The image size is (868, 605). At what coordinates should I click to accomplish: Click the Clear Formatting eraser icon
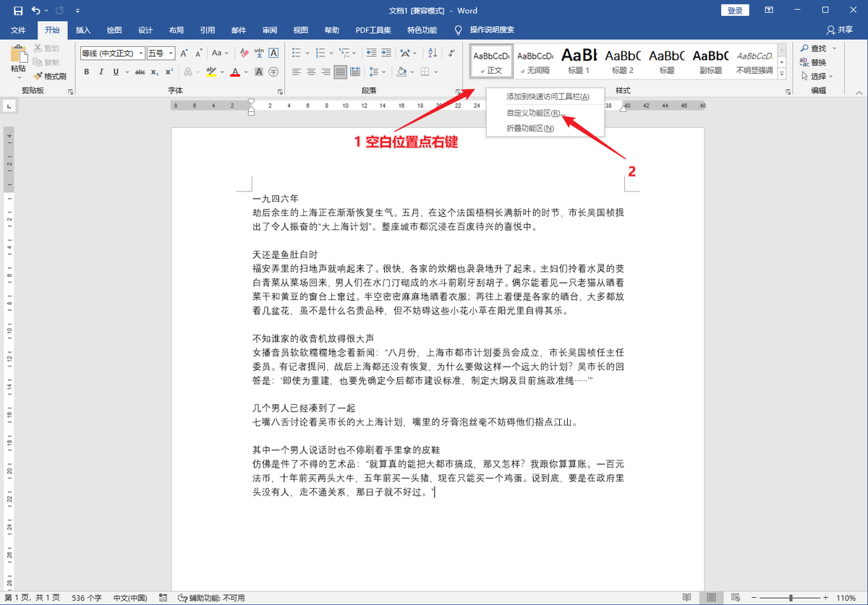click(x=244, y=53)
